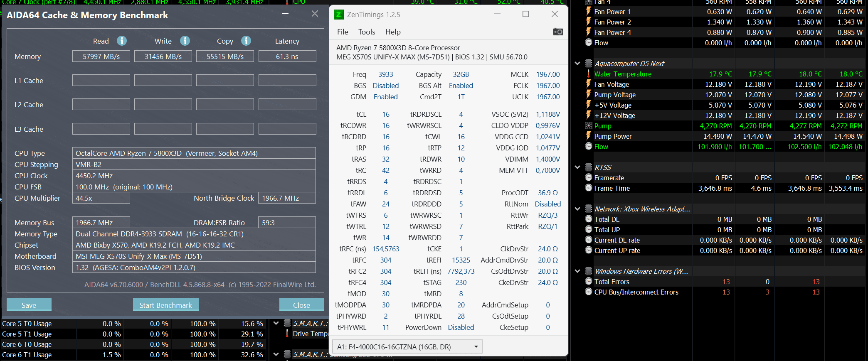Click the Frame Time sensor icon
868x361 pixels.
click(588, 188)
